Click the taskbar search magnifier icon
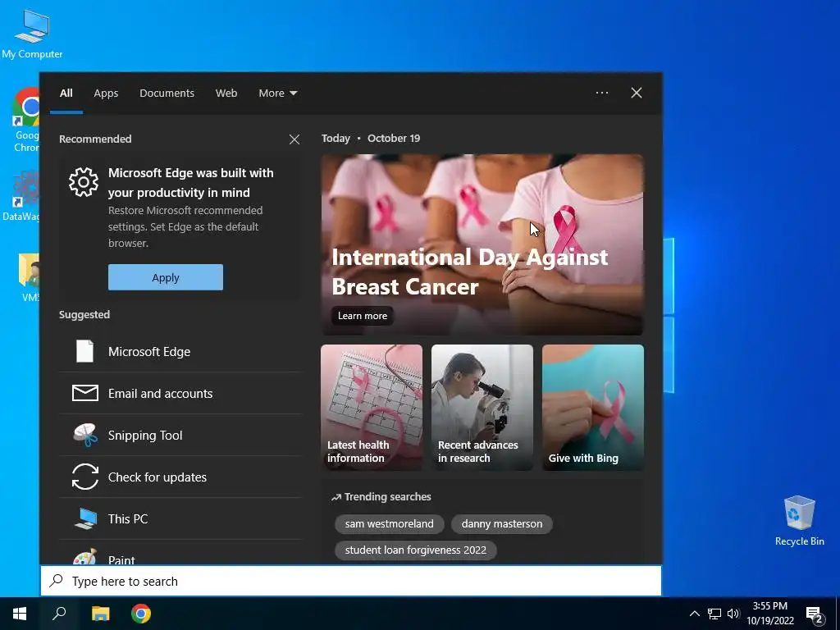The image size is (840, 630). (x=59, y=614)
